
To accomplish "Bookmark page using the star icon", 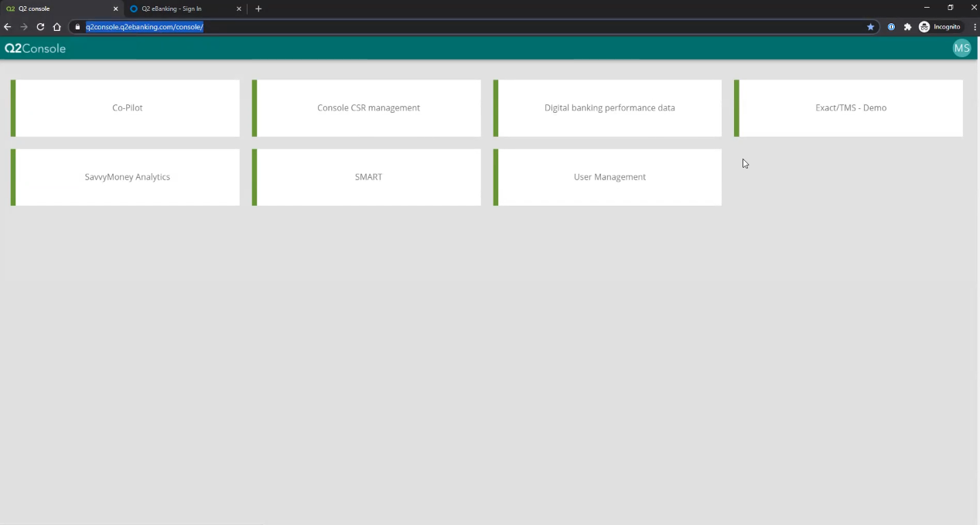I will (x=870, y=27).
